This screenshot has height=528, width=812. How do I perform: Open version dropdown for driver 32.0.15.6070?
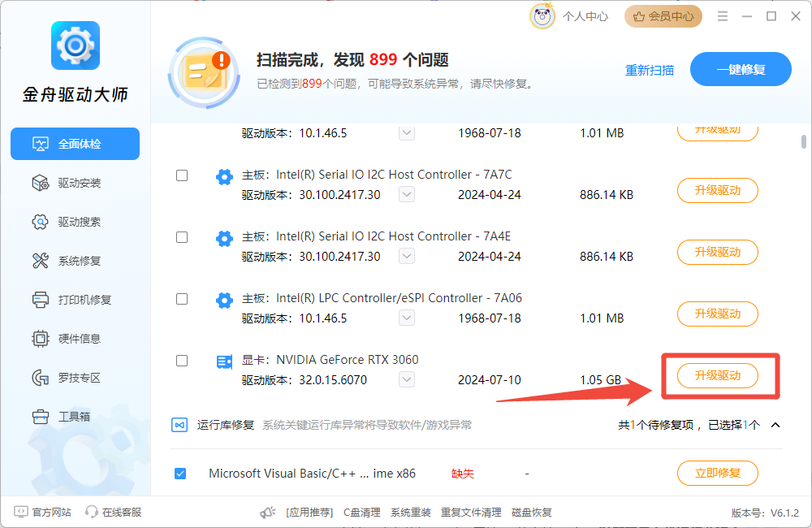pos(407,380)
